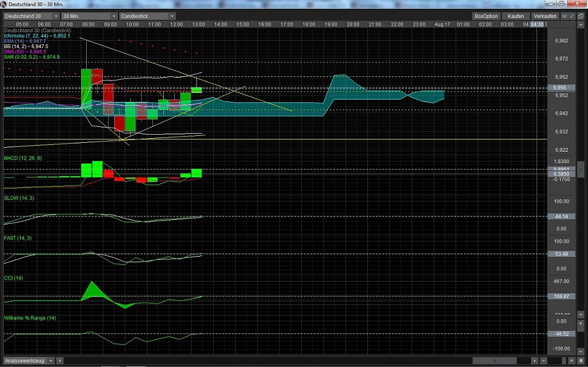
Task: Click the Williams % Range (14) label
Action: point(30,318)
